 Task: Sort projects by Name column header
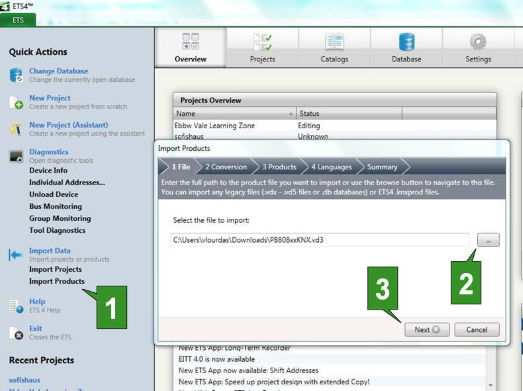[235, 113]
